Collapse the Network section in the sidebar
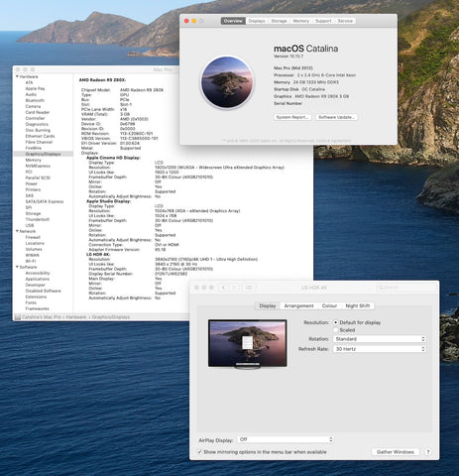Screen dimensions: 459x476 pos(17,231)
